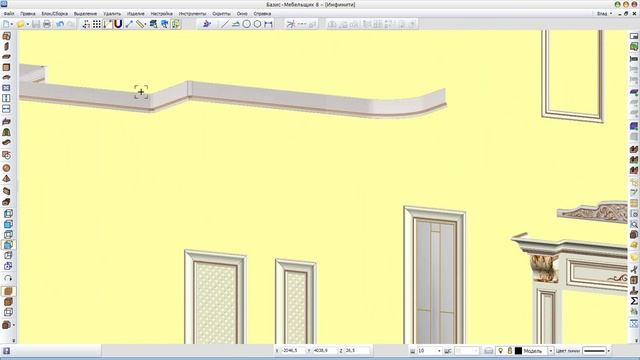Expand the arrow beside the bottom-left toolbar cube
Image resolution: width=640 pixels, height=360 pixels.
pyautogui.click(x=14, y=325)
